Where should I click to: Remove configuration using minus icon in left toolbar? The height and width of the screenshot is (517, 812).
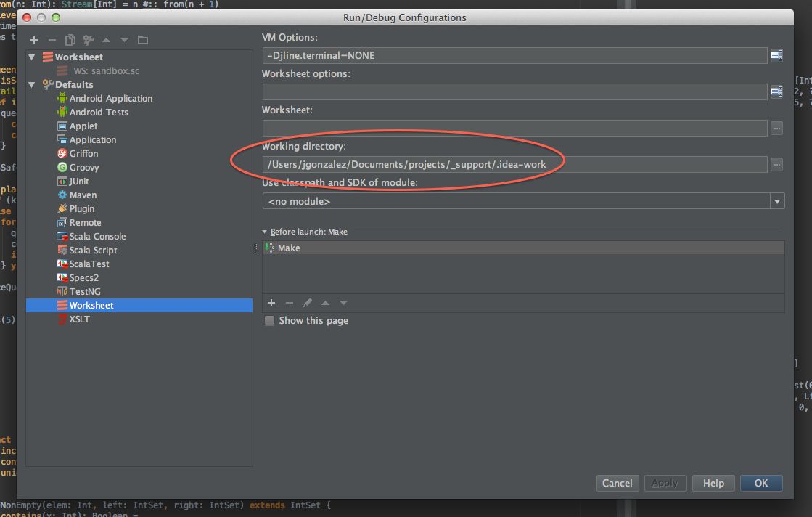tap(52, 40)
